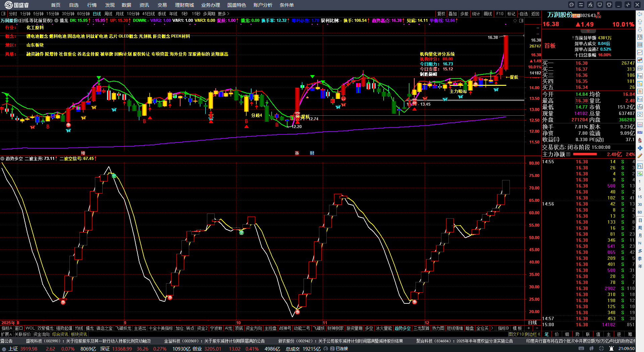Click the 笔 tick detail tab
The height and width of the screenshot is (352, 644).
[x=547, y=334]
